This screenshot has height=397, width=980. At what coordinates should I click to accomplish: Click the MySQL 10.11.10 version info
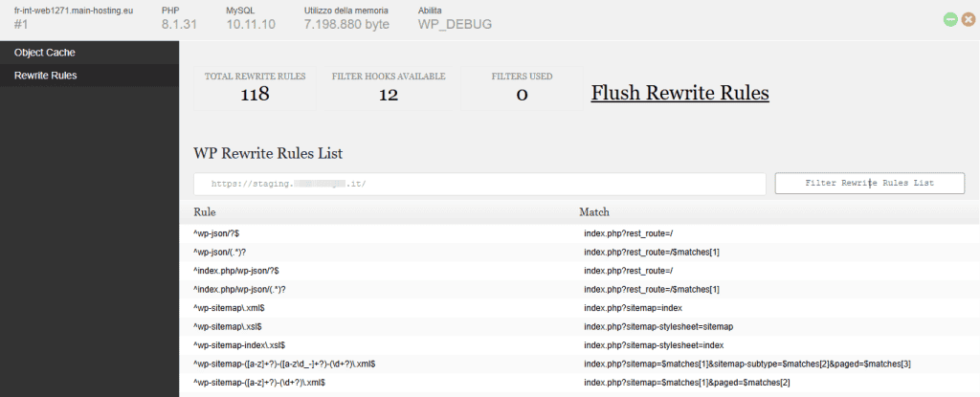click(251, 24)
